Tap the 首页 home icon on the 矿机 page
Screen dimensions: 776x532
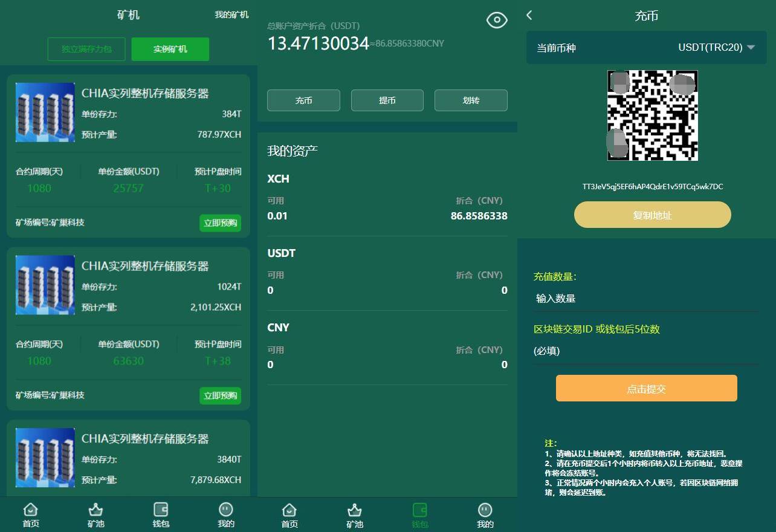coord(31,510)
